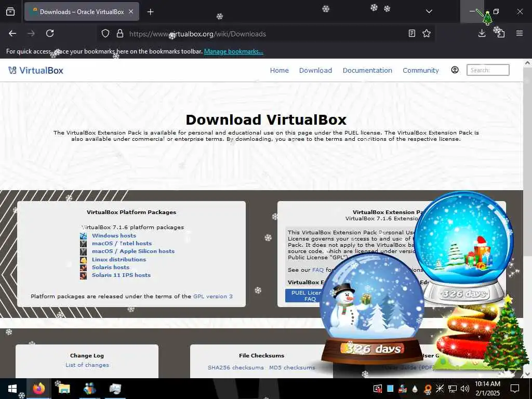Click the computer monitor taskbar app icon
Viewport: 532px width, 399px height.
point(115,389)
